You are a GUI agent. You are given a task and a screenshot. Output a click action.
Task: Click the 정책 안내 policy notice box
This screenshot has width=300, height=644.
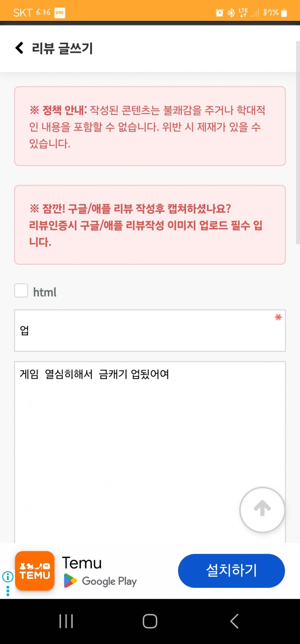click(150, 126)
